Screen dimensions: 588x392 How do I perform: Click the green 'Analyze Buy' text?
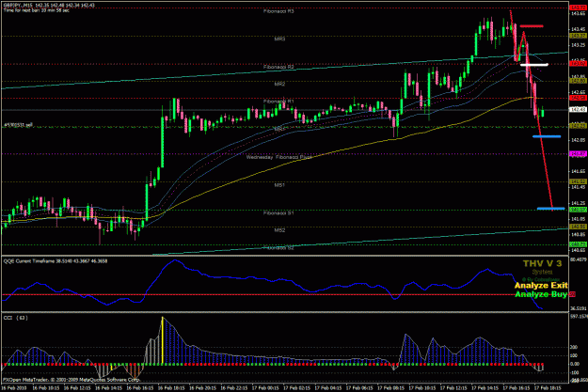point(541,294)
